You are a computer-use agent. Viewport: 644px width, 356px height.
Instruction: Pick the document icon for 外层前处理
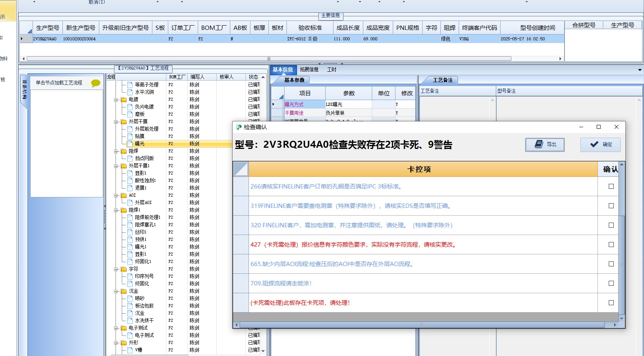pyautogui.click(x=130, y=129)
